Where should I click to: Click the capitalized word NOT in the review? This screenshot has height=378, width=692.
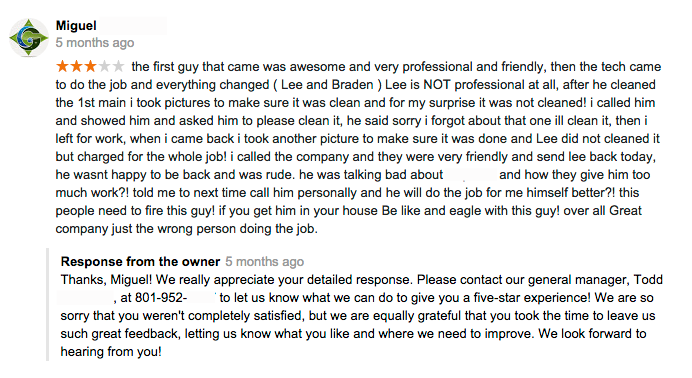click(x=436, y=85)
